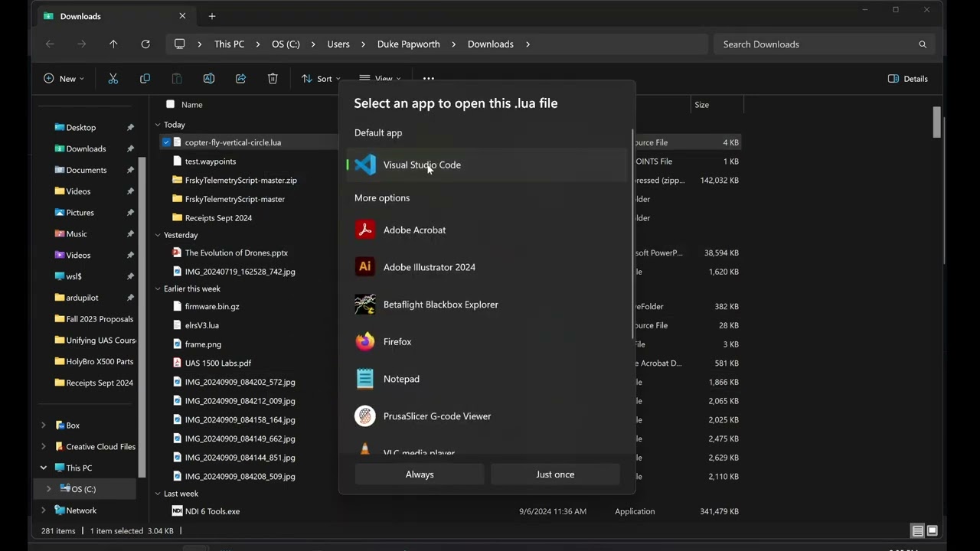Viewport: 980px width, 551px height.
Task: Collapse the Earlier this week group
Action: pos(158,289)
